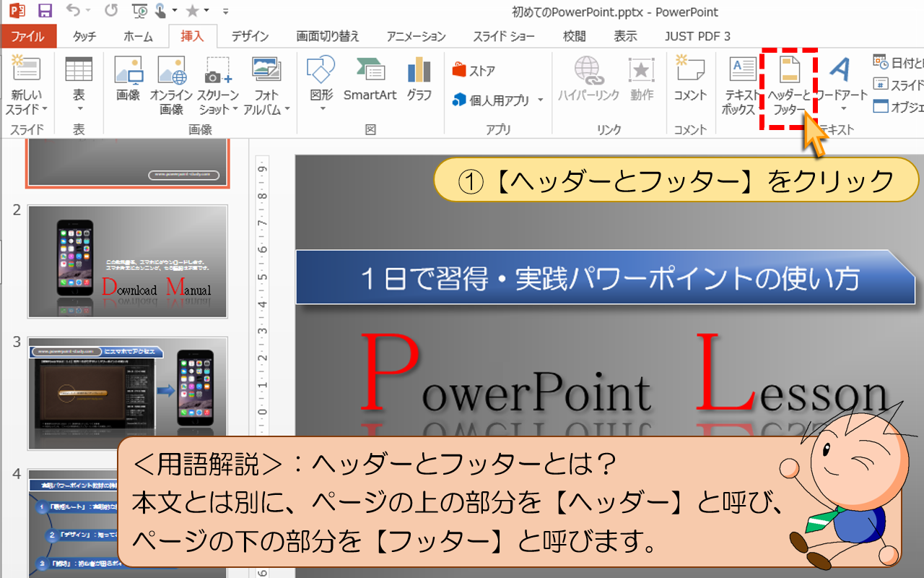This screenshot has width=924, height=578.
Task: Start slideshow from quick access toolbar icon
Action: pyautogui.click(x=141, y=11)
